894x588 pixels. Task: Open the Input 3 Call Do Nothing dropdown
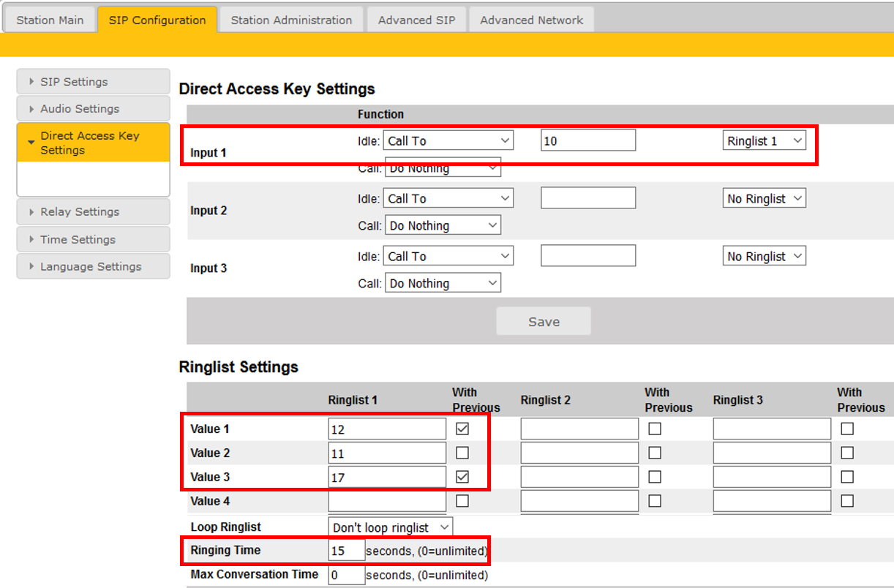(443, 284)
